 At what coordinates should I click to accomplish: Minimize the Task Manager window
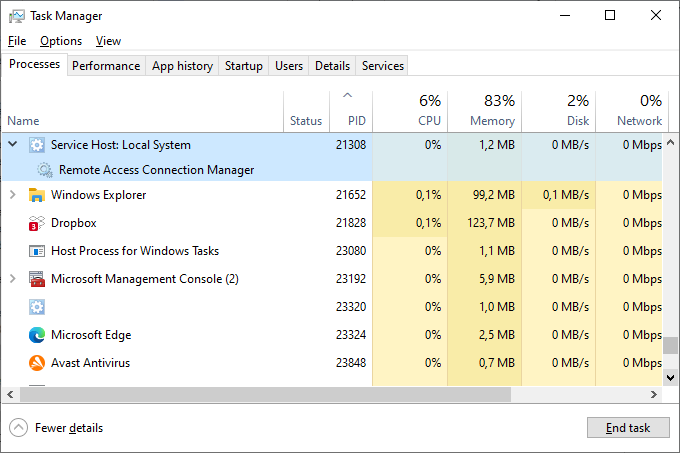pos(565,16)
